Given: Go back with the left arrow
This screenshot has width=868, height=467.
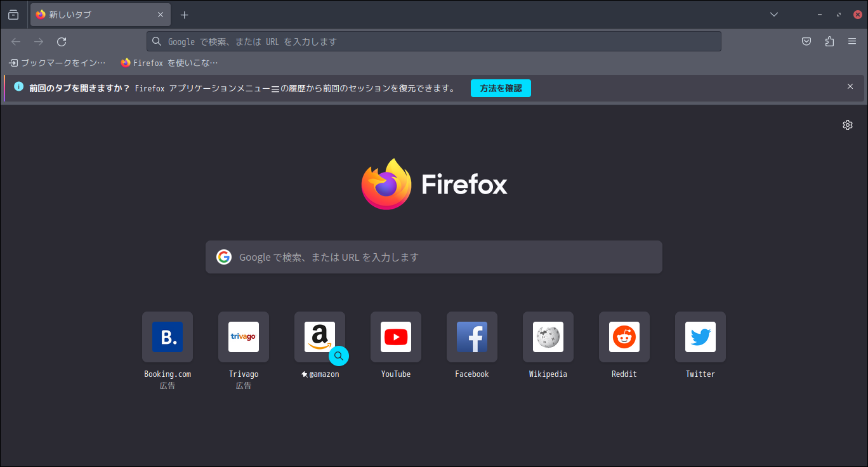Looking at the screenshot, I should [16, 41].
